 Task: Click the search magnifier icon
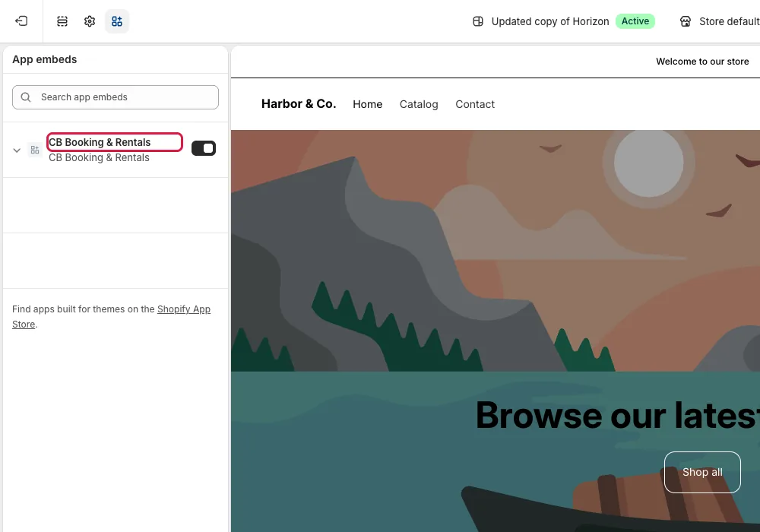tap(26, 97)
